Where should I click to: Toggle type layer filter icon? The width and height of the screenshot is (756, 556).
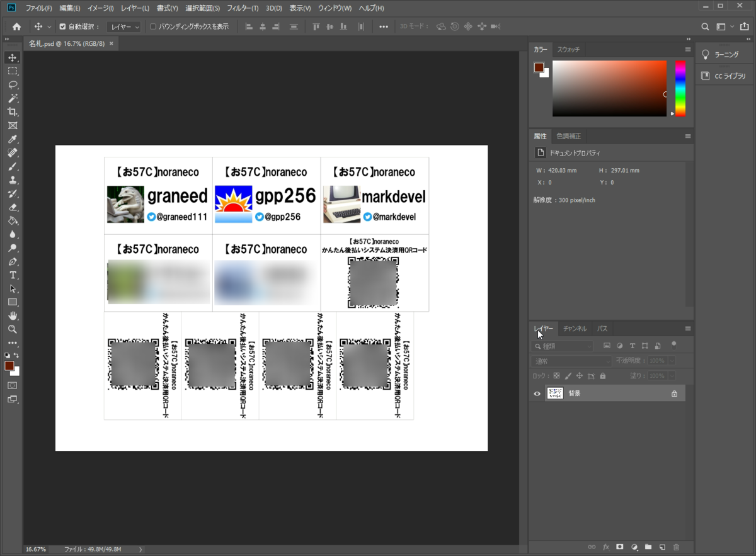coord(633,346)
